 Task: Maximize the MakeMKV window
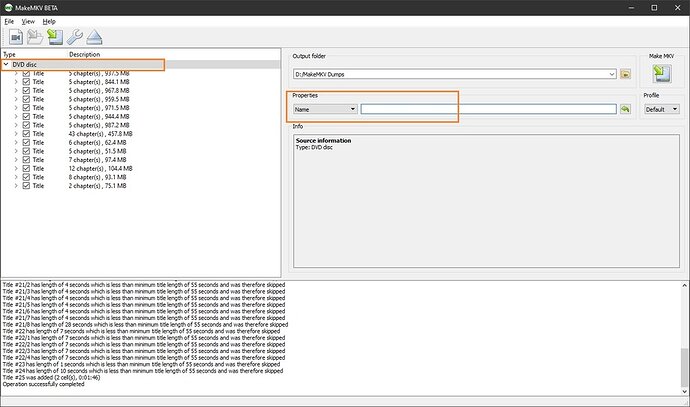(x=654, y=7)
